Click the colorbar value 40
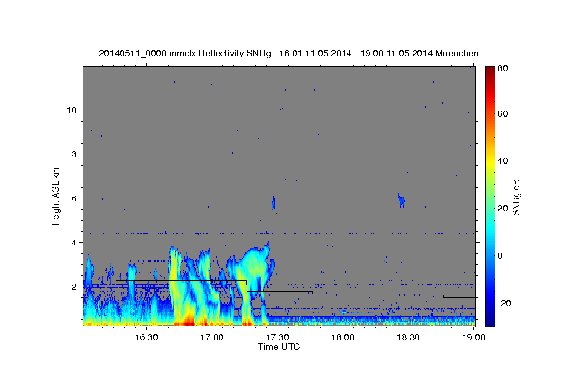588x392 pixels. point(502,161)
